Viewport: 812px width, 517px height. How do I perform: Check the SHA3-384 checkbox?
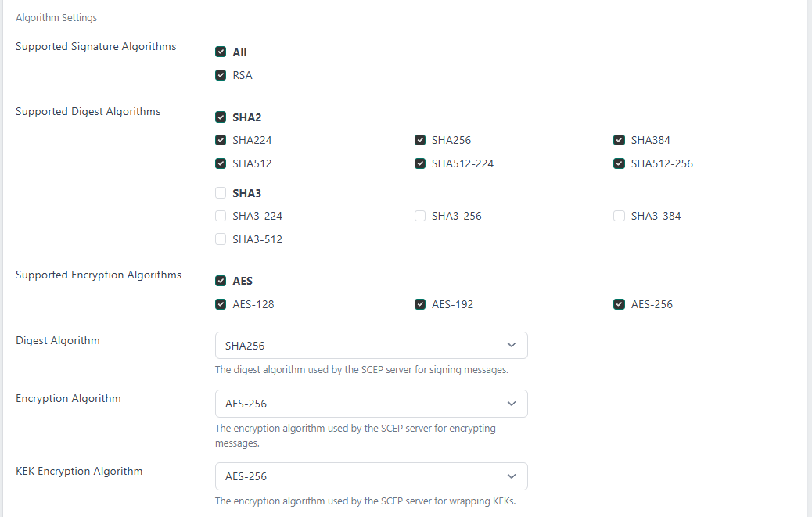[x=620, y=216]
